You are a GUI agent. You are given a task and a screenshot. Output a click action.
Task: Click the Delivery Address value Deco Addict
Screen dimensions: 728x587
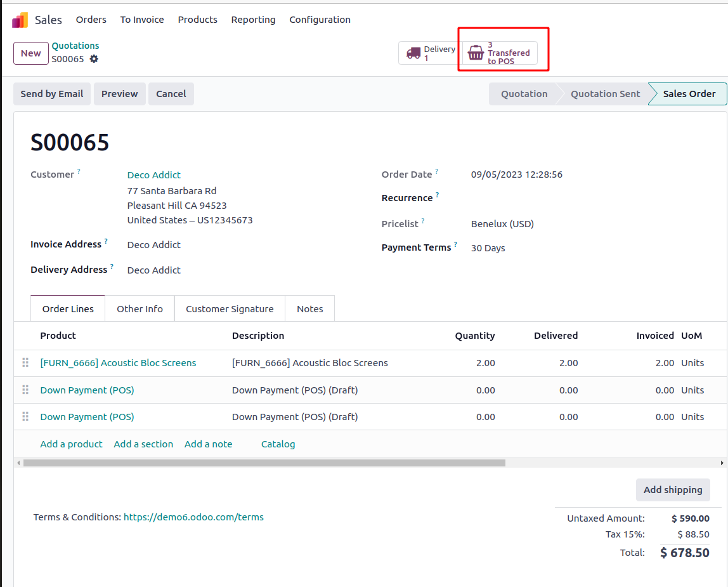tap(153, 270)
